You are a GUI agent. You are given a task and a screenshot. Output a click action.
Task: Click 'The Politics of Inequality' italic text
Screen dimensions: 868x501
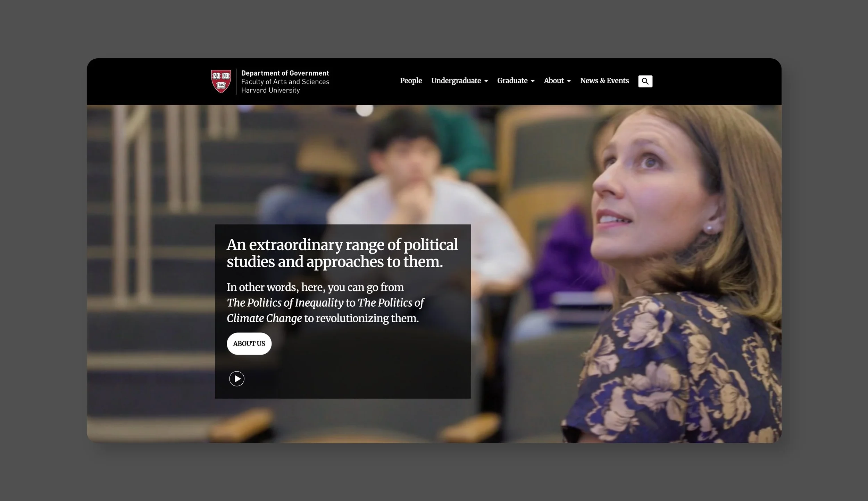285,303
